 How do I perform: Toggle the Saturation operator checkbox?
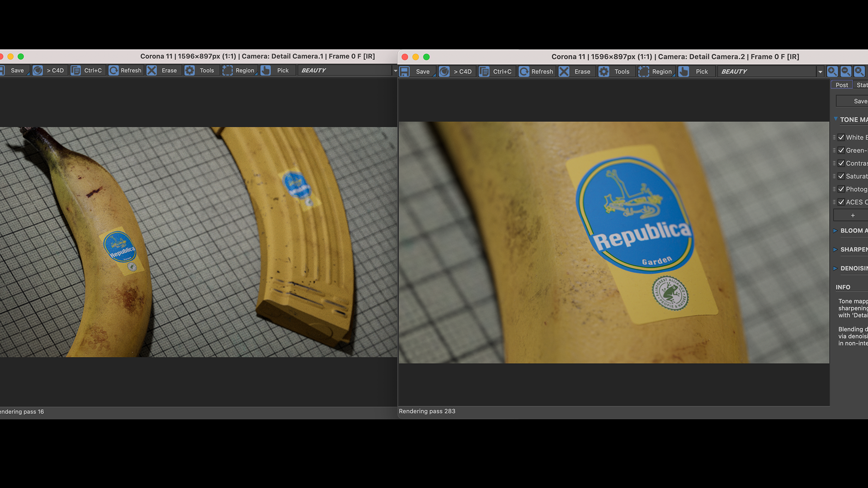coord(841,176)
